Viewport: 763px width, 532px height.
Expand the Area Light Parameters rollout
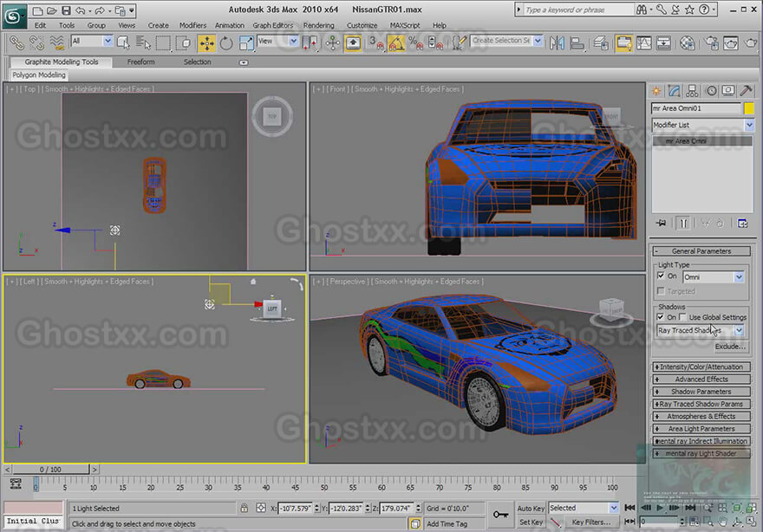click(x=701, y=429)
